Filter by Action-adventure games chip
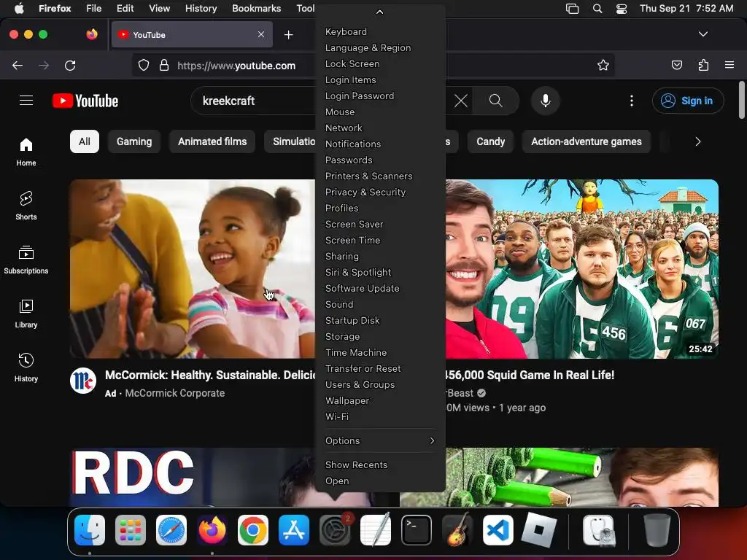Screen dimensions: 747x560 tap(587, 141)
